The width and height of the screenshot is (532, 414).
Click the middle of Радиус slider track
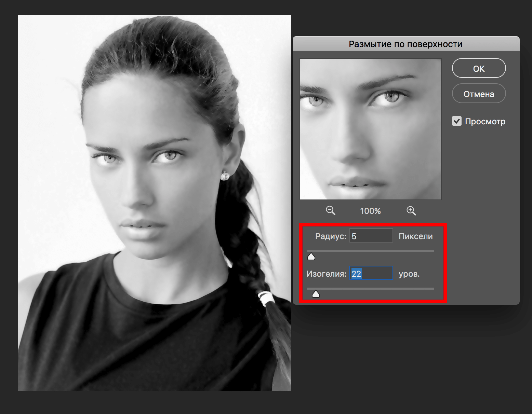371,251
